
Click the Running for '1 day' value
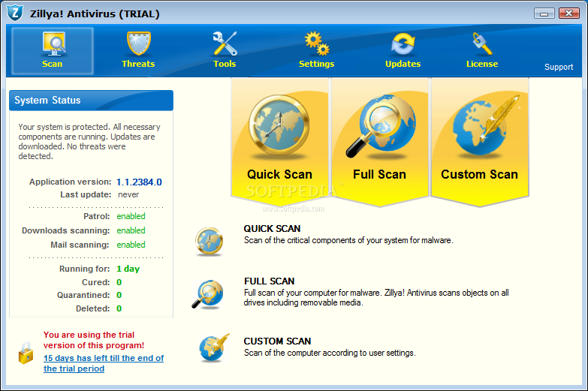pyautogui.click(x=128, y=269)
